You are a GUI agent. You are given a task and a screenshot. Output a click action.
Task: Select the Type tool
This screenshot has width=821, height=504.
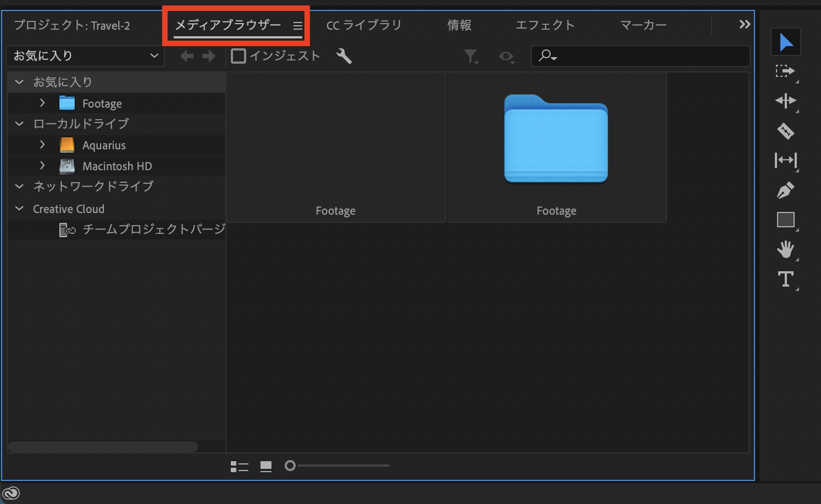point(785,279)
